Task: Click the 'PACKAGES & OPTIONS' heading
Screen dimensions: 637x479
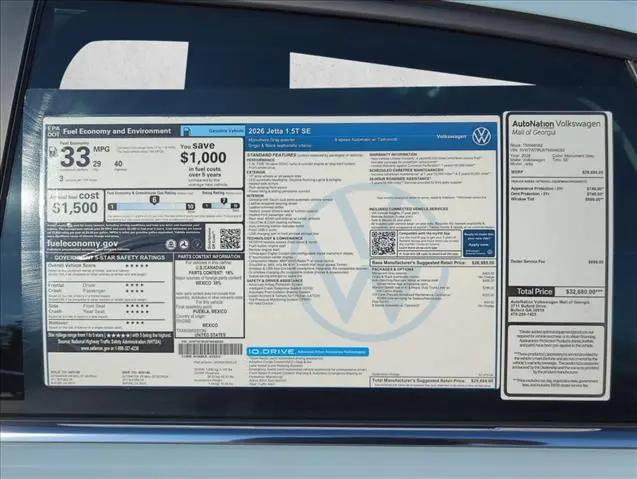Action: pos(392,269)
